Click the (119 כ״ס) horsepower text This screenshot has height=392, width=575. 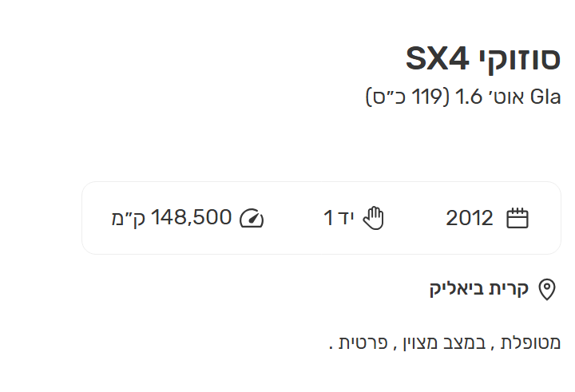[407, 97]
